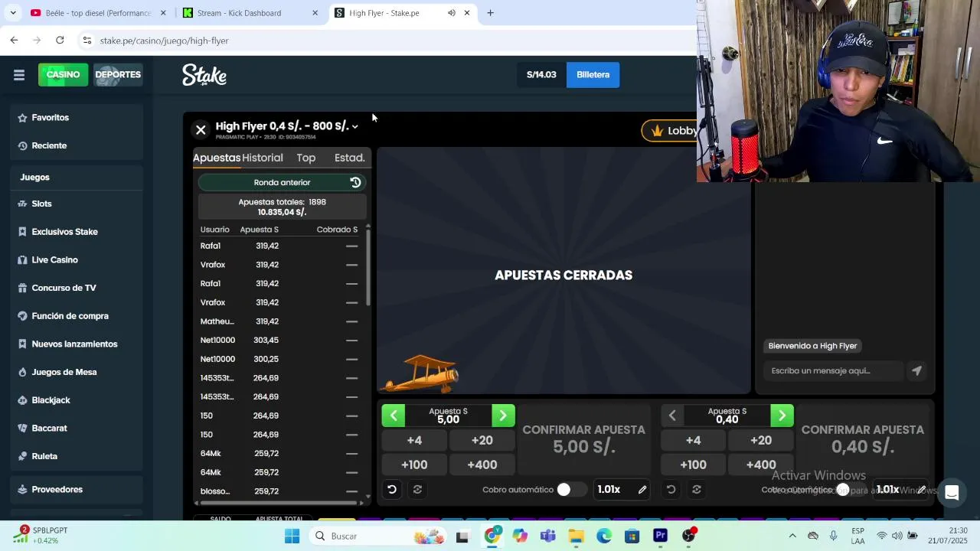The width and height of the screenshot is (980, 551).
Task: Add +4 to the left bet
Action: coord(414,440)
